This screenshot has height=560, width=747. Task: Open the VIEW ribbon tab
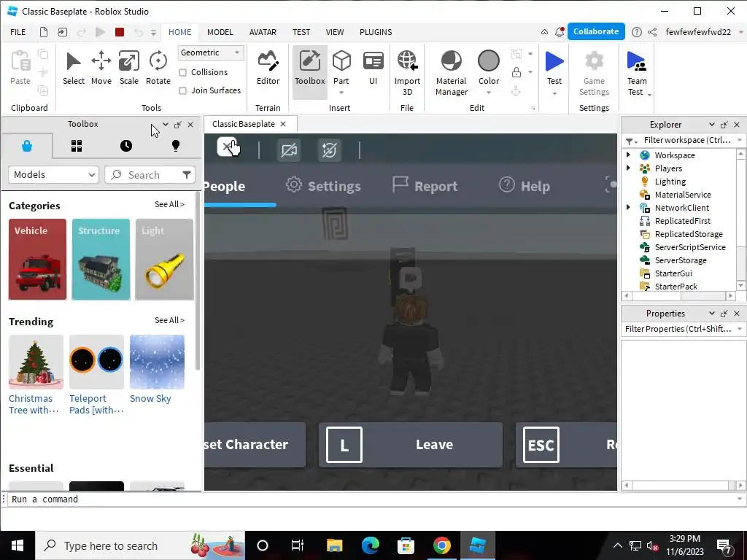pyautogui.click(x=334, y=32)
